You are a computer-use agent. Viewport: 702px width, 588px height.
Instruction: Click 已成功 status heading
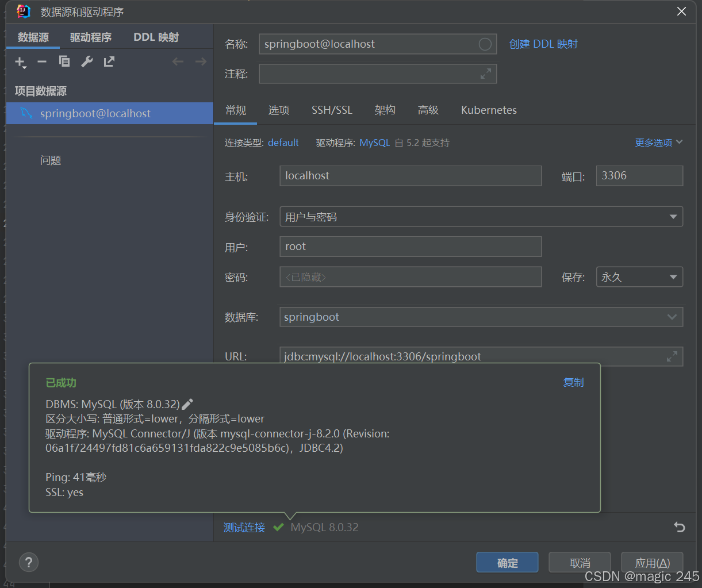pyautogui.click(x=61, y=383)
